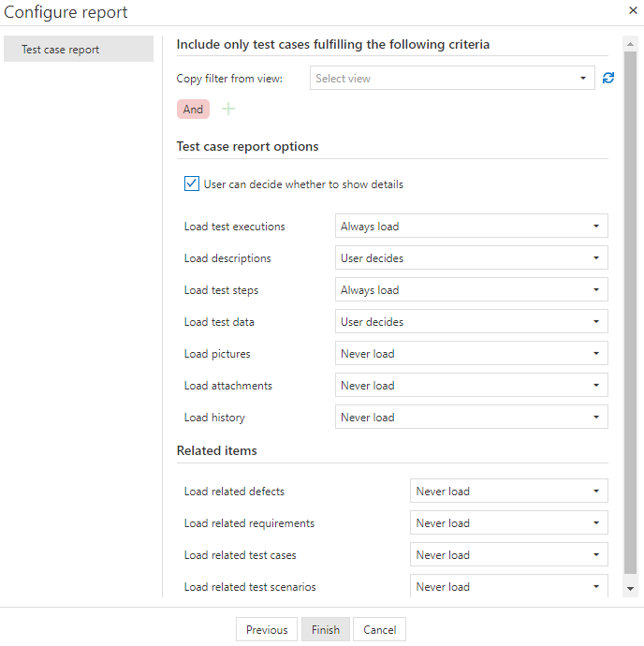Close the Configure report dialog
Viewport: 644px width, 646px height.
(633, 10)
